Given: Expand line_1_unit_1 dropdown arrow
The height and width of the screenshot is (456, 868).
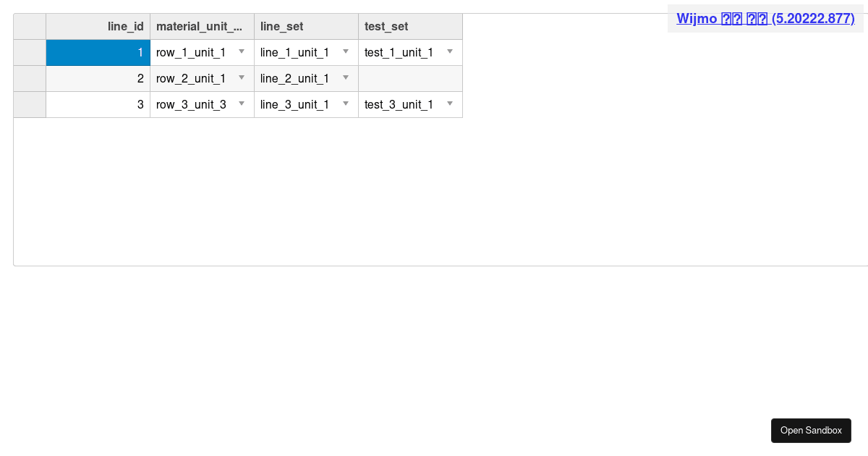Looking at the screenshot, I should click(x=346, y=52).
